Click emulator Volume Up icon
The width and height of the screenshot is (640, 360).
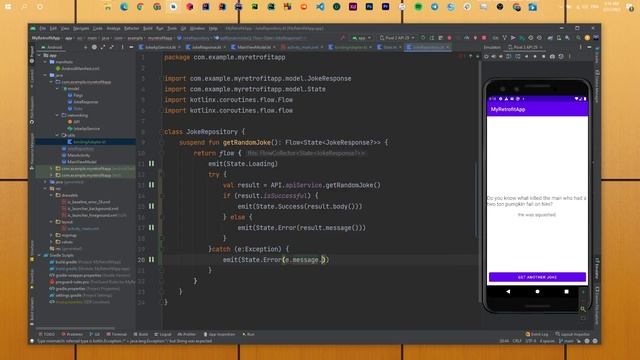[x=494, y=57]
